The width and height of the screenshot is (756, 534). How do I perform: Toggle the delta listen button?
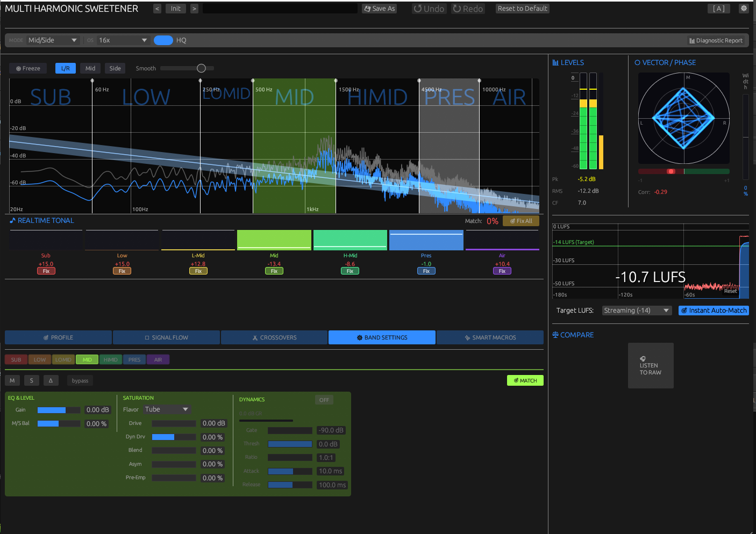click(51, 380)
